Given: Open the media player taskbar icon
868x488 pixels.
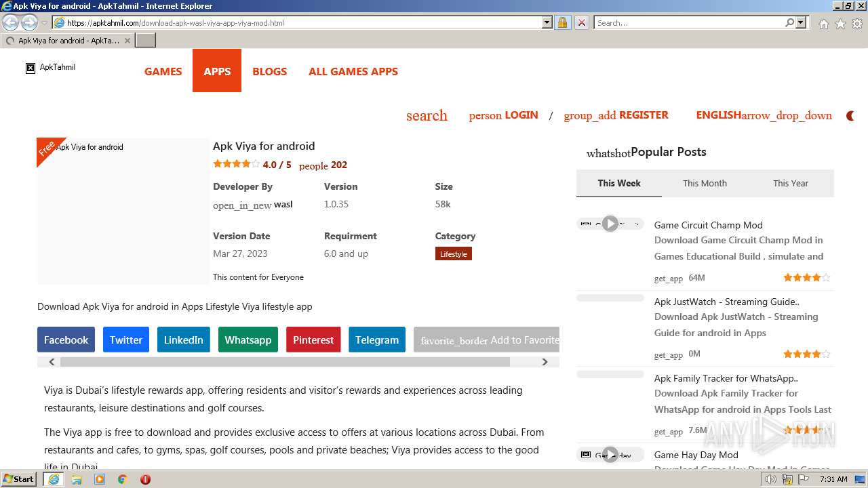Looking at the screenshot, I should coord(100,479).
